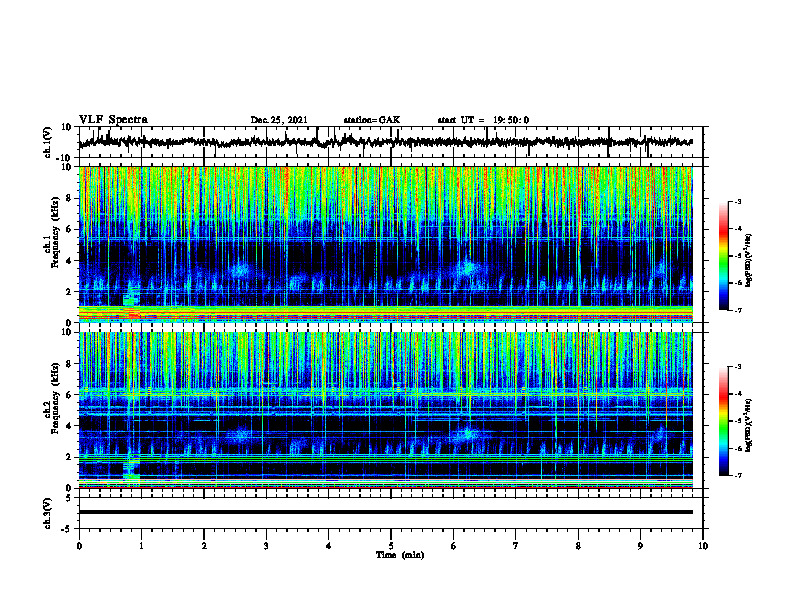792x612 pixels.
Task: Click the "7" tick on the time axis
Action: [x=516, y=546]
